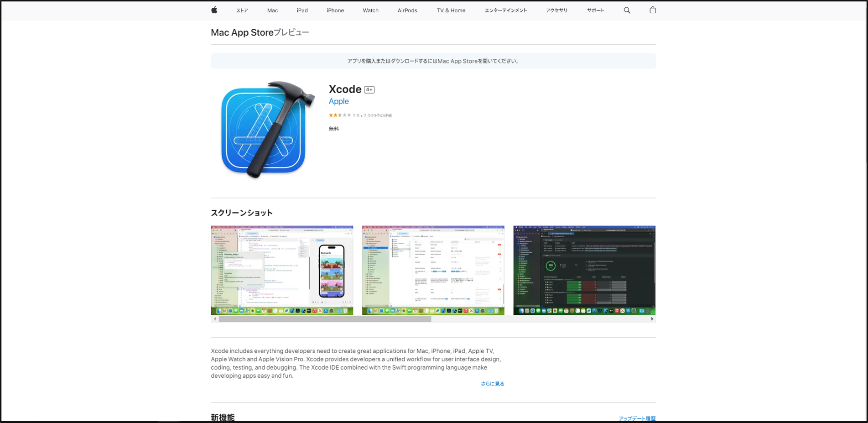The image size is (868, 423).
Task: Click the screenshot scrollbar right arrow
Action: point(652,319)
